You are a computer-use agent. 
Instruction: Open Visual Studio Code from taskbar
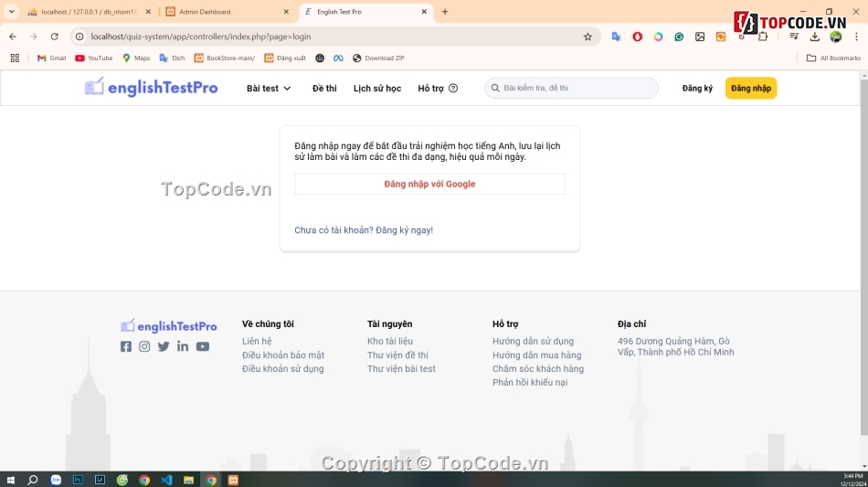pos(166,480)
